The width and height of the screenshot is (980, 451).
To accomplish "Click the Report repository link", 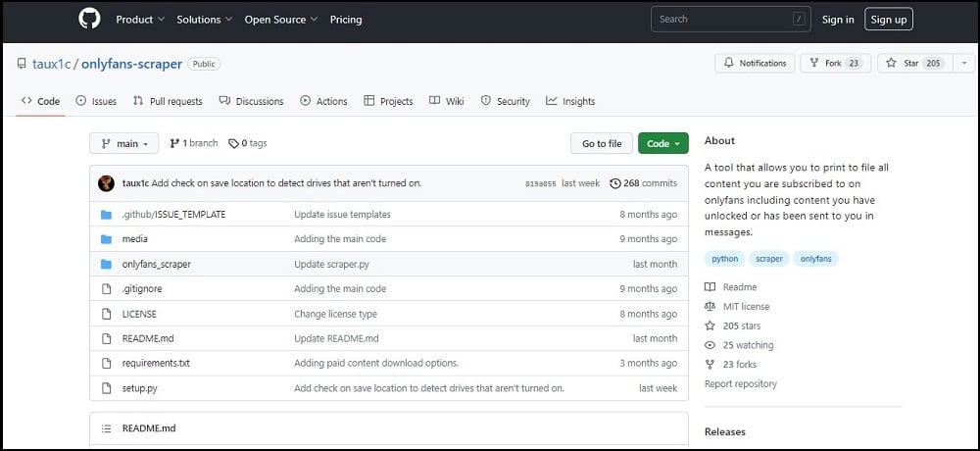I will click(741, 383).
